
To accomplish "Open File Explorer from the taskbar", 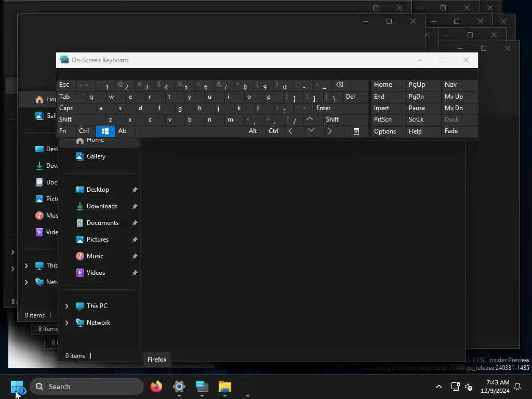I will 224,387.
